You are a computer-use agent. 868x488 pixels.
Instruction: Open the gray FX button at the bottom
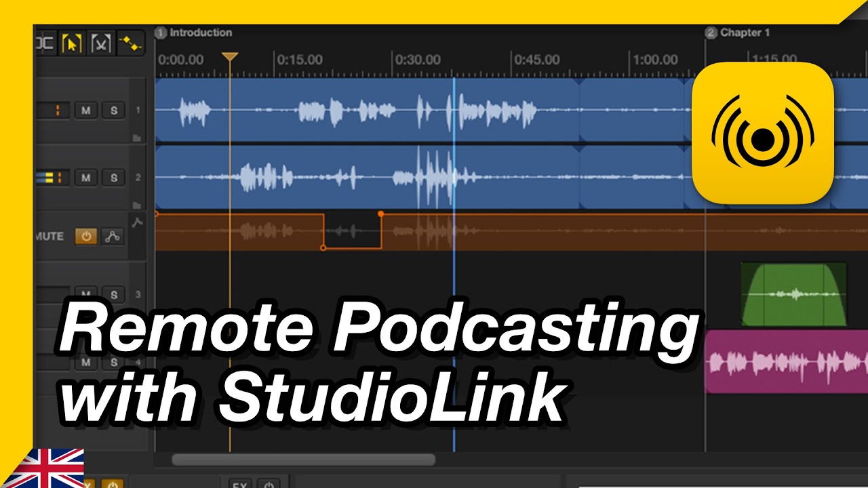(239, 484)
